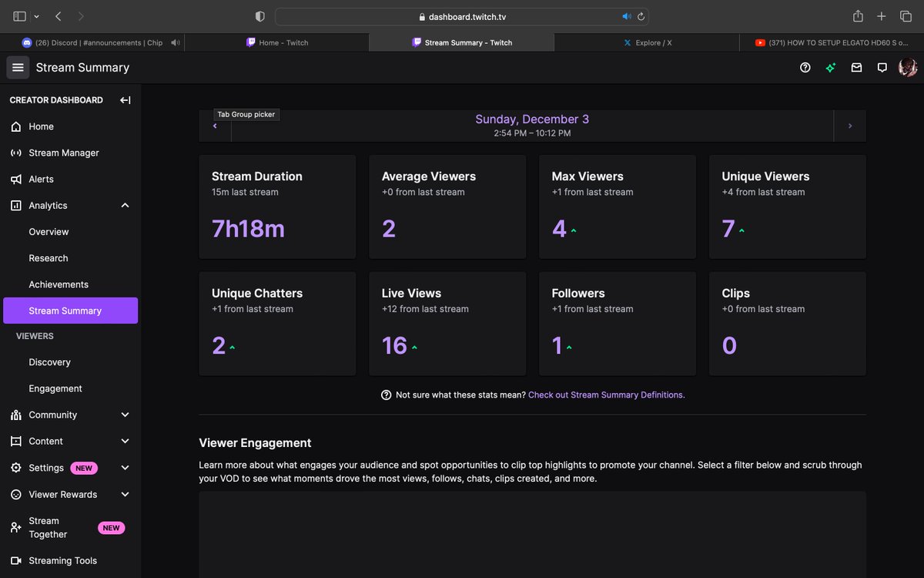Screen dimensions: 924x578
Task: Click the Sunday, December 3 date heading
Action: 532,119
